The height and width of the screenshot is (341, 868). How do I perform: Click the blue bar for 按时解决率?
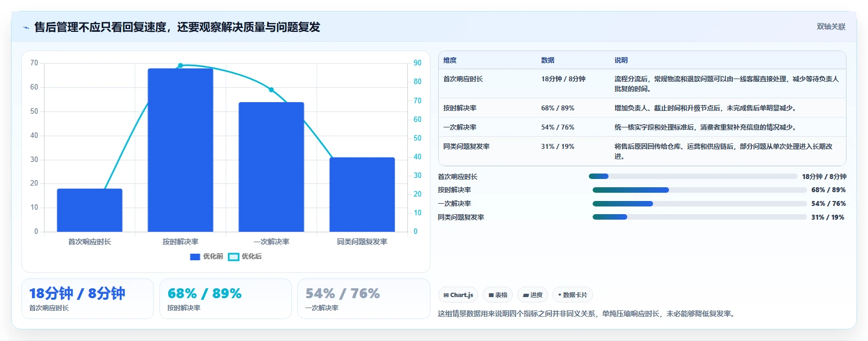pyautogui.click(x=180, y=150)
